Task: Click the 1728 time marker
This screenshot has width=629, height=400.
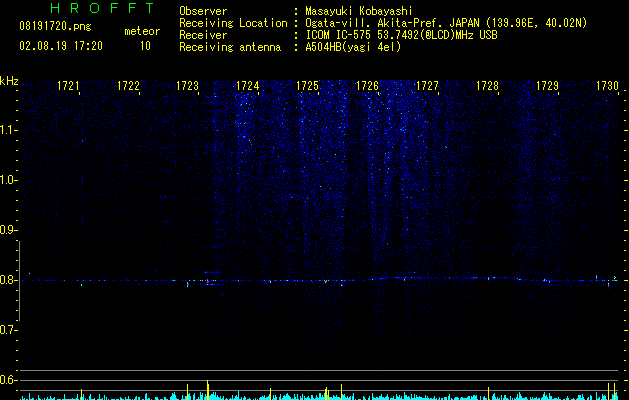Action: [487, 86]
